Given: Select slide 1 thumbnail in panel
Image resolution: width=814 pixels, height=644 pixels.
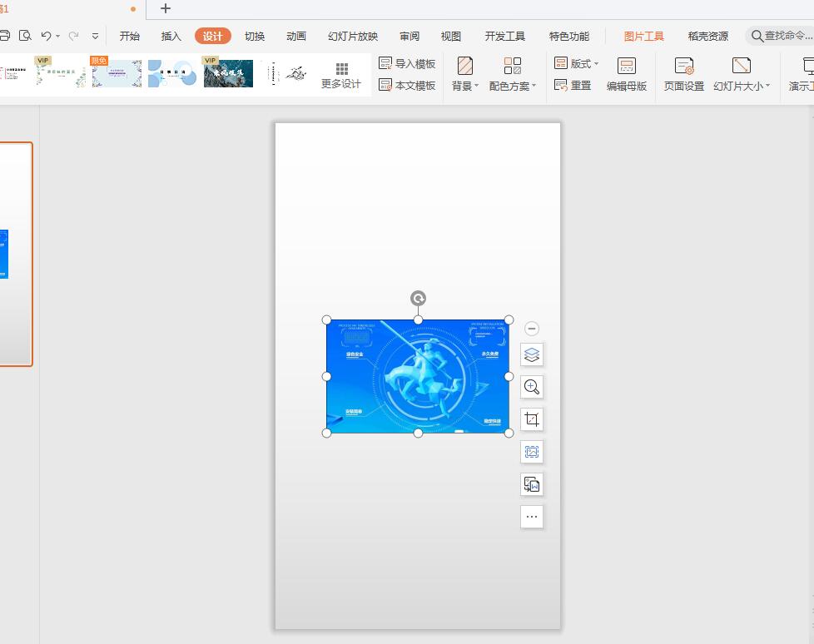Looking at the screenshot, I should coord(16,254).
